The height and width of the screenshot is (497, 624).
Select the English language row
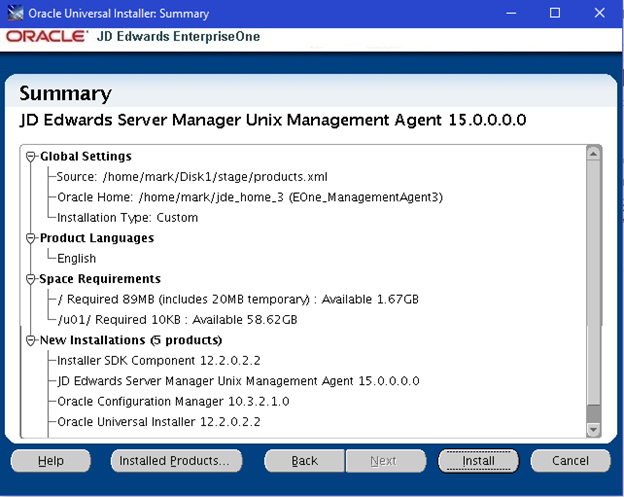[x=76, y=259]
